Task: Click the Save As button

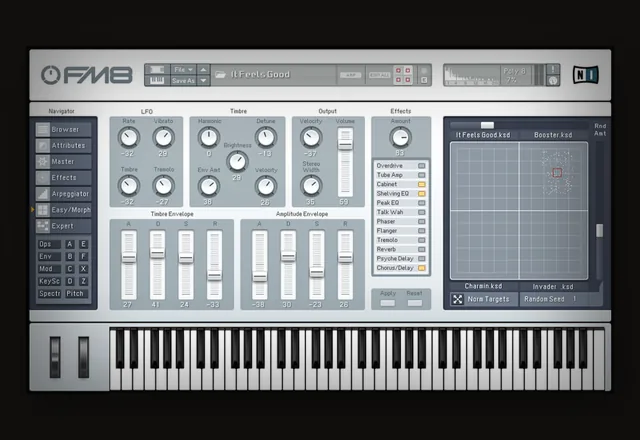Action: [183, 80]
